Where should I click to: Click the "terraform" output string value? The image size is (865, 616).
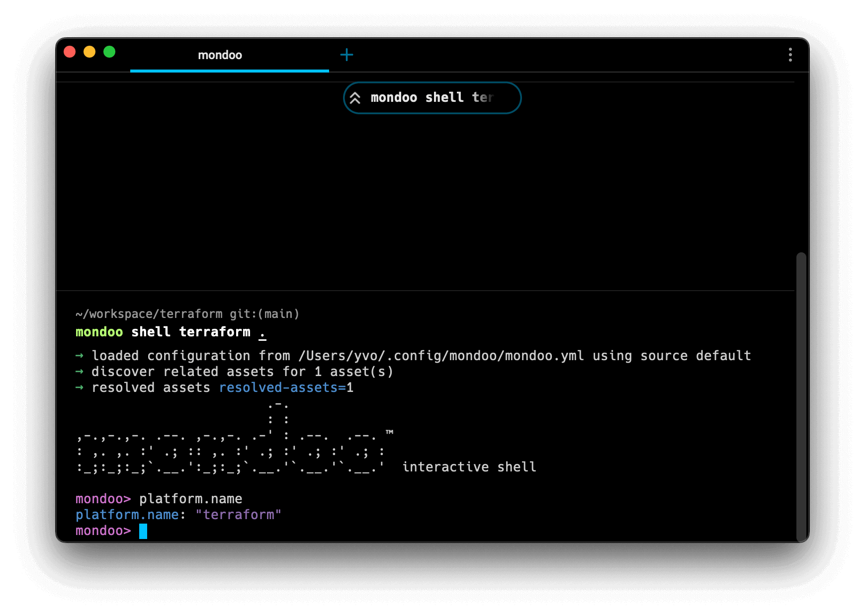238,515
